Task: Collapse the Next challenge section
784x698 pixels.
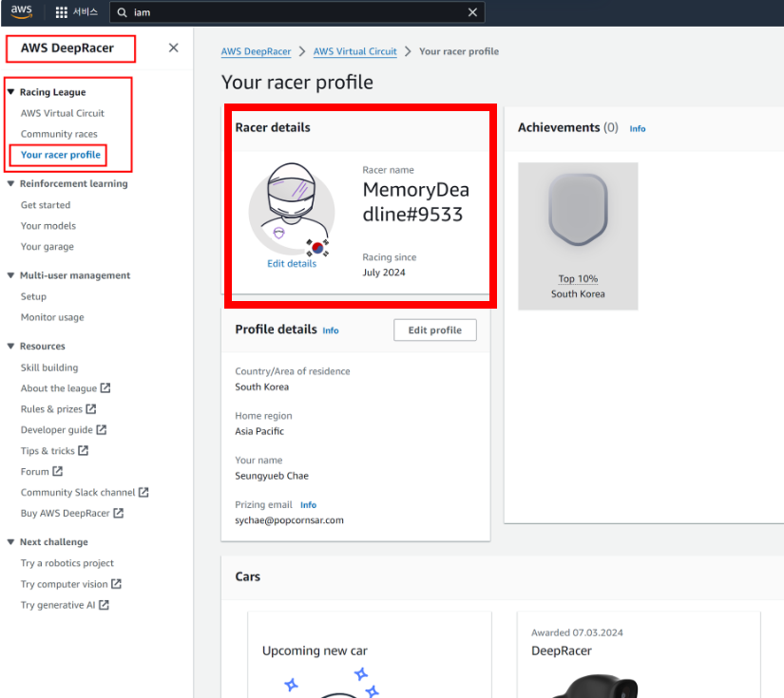Action: (x=10, y=541)
